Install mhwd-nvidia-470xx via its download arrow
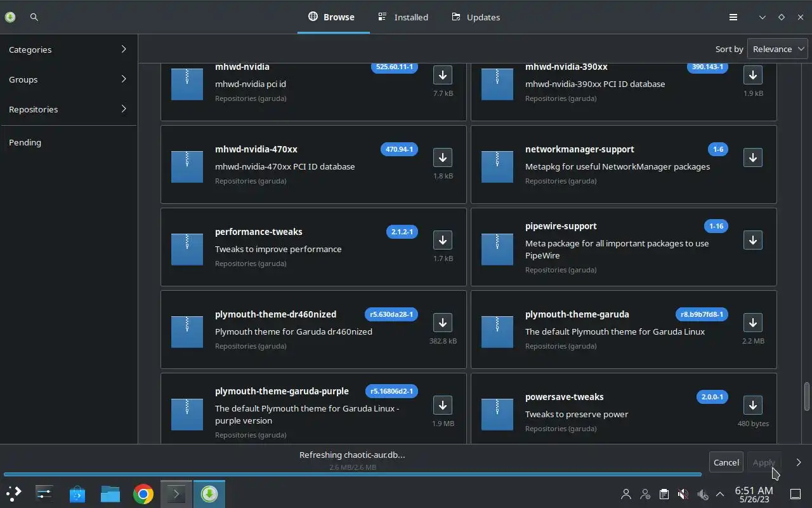 442,157
